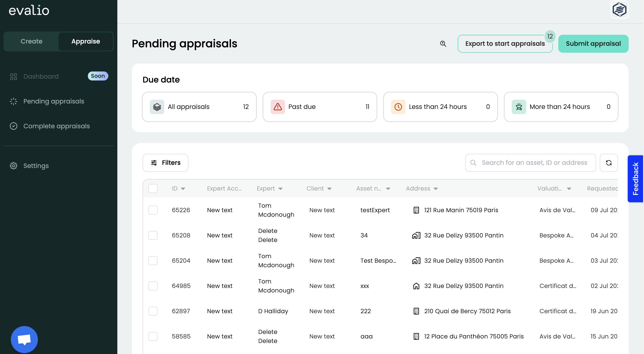Open the ID column sort dropdown
The height and width of the screenshot is (354, 644).
(x=183, y=189)
